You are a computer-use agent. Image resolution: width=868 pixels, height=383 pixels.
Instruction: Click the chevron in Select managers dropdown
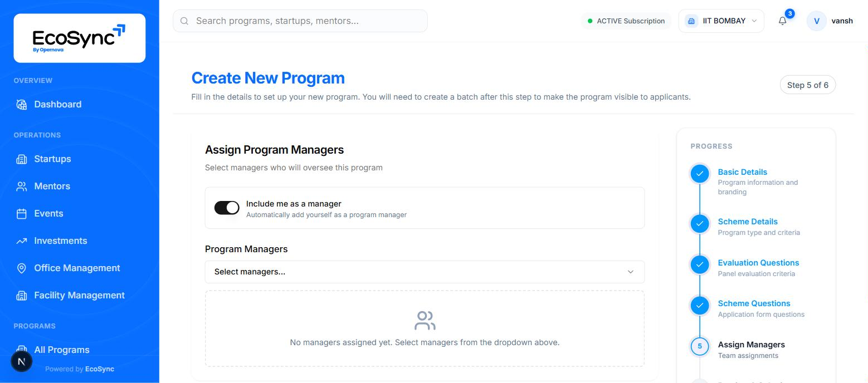point(631,272)
